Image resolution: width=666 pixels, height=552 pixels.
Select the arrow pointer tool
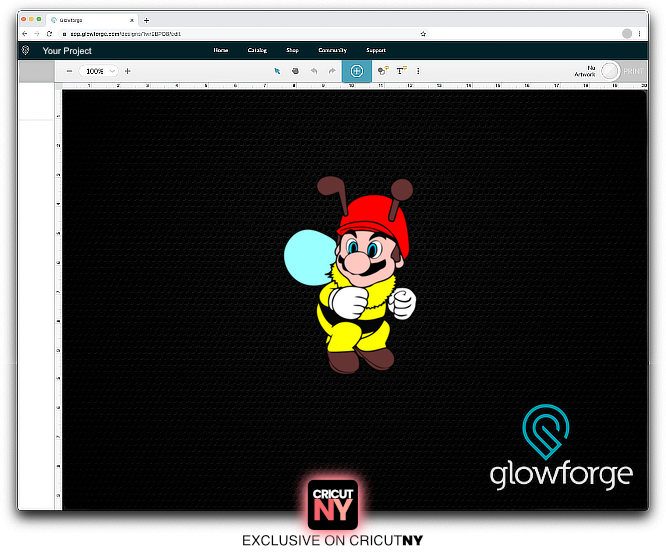(277, 71)
